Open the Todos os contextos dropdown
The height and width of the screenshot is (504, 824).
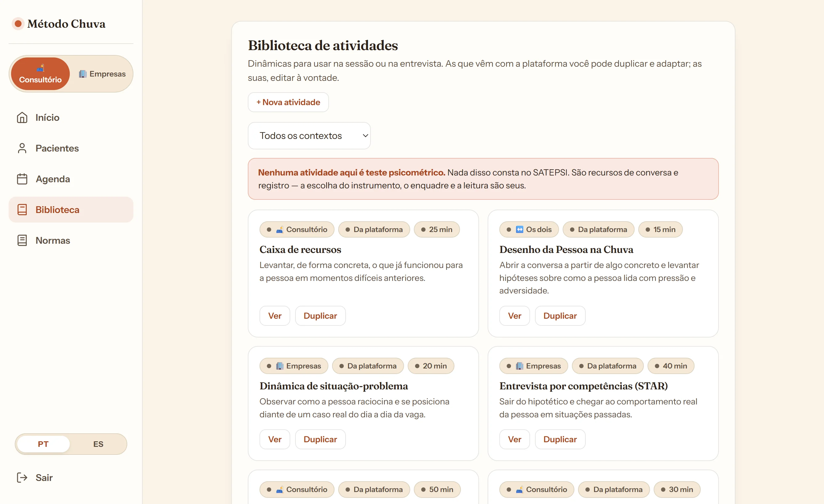click(x=309, y=136)
